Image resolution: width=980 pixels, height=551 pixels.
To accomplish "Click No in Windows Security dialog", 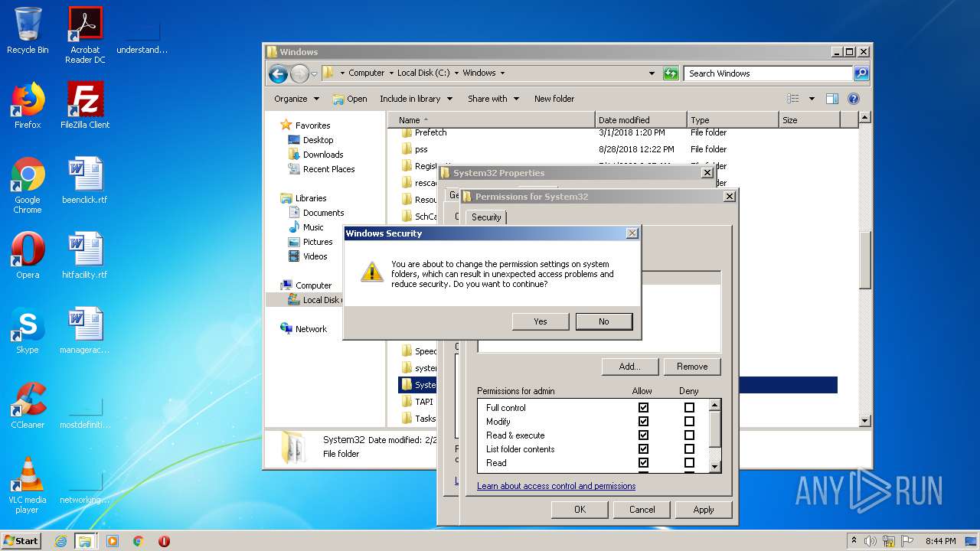I will (604, 321).
